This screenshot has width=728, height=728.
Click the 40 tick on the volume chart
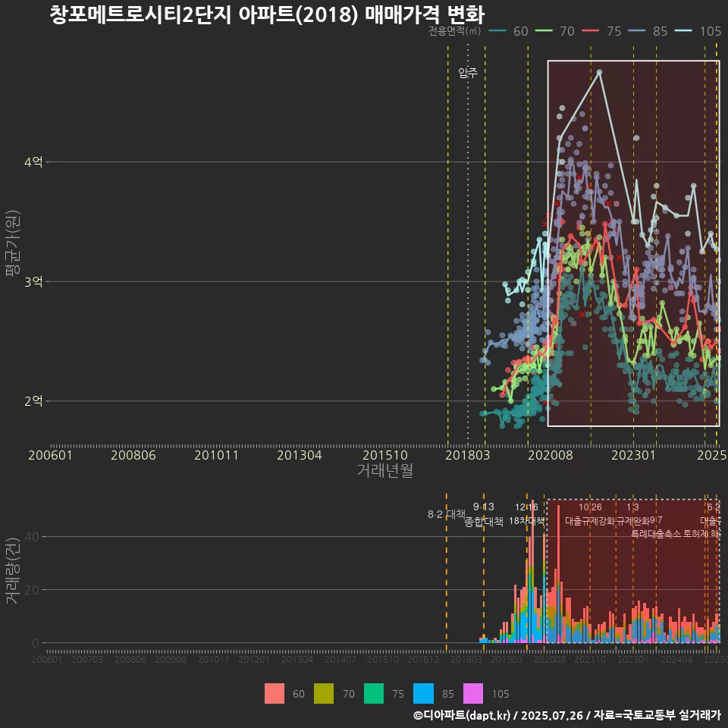(x=32, y=537)
